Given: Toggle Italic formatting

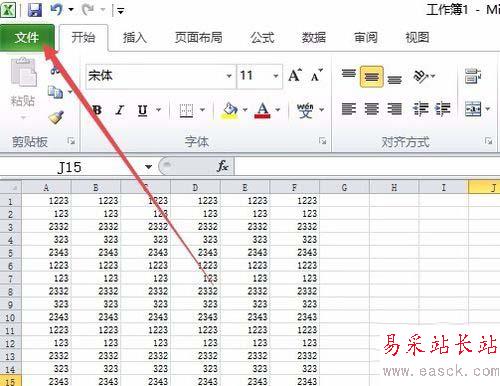Looking at the screenshot, I should [120, 110].
